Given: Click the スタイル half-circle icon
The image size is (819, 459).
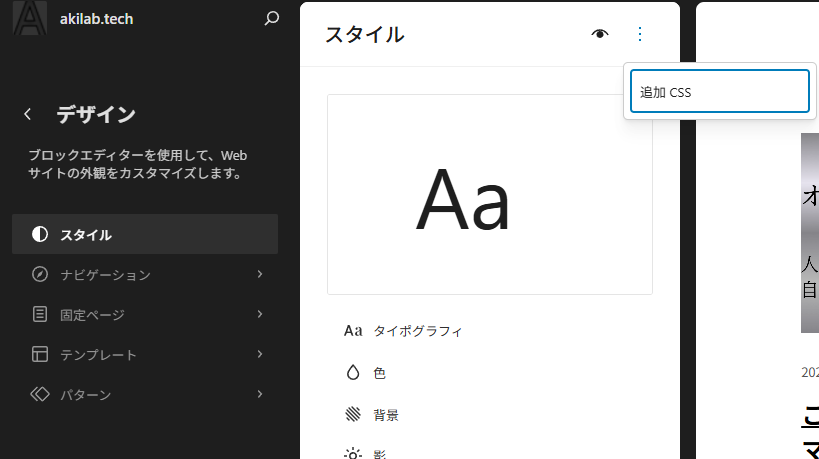Looking at the screenshot, I should point(40,235).
